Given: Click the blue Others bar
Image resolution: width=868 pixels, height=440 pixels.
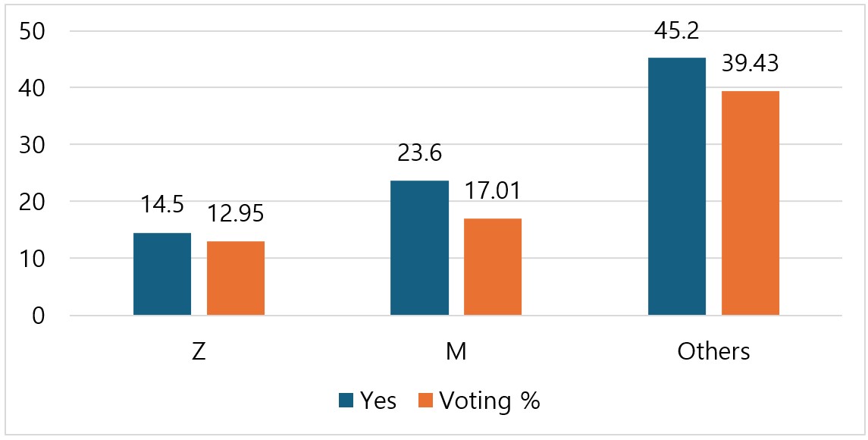Looking at the screenshot, I should coord(677,187).
